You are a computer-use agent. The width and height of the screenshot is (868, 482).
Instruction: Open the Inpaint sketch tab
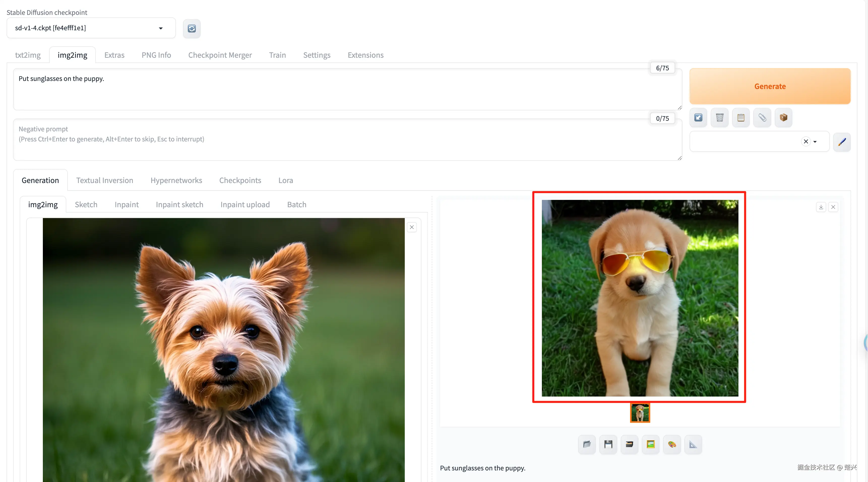(179, 205)
